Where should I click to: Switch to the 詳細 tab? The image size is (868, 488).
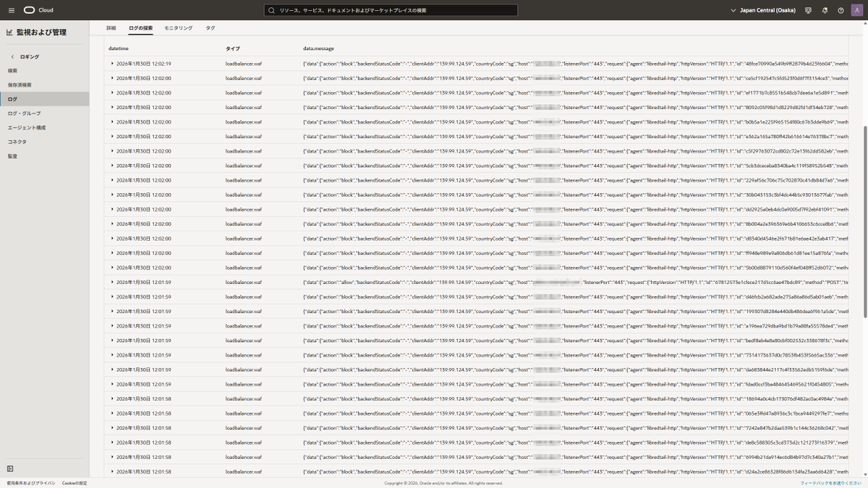(111, 28)
